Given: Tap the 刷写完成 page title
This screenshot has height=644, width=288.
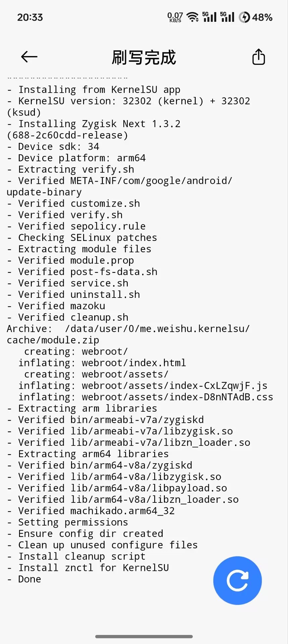Looking at the screenshot, I should pyautogui.click(x=144, y=57).
